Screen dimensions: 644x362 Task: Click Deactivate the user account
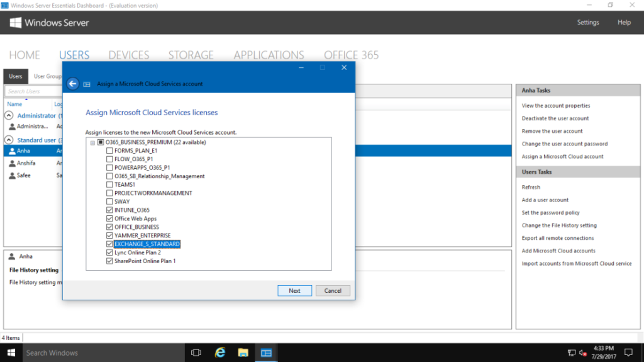[x=555, y=118]
